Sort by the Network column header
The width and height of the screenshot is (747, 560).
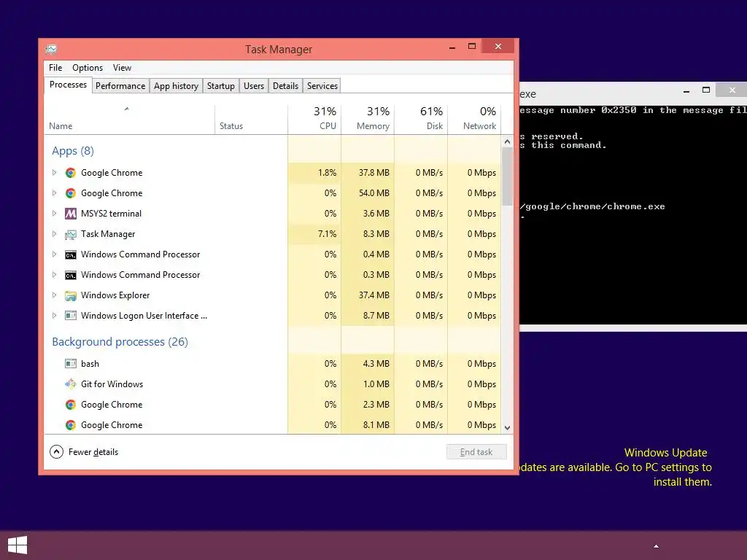point(474,119)
